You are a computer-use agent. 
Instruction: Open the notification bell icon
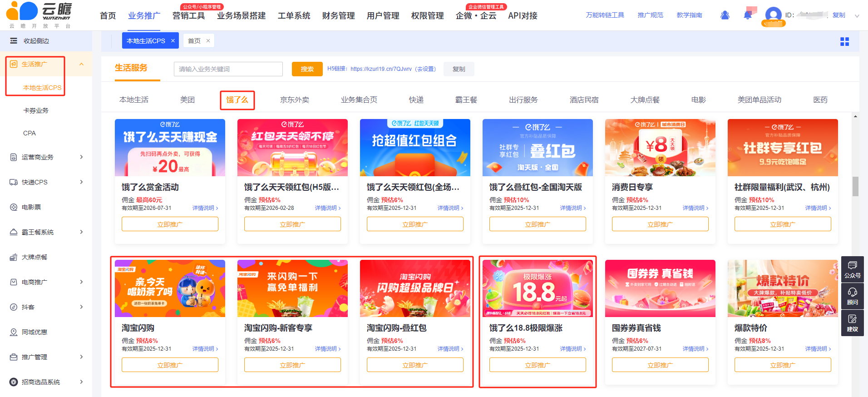[748, 15]
